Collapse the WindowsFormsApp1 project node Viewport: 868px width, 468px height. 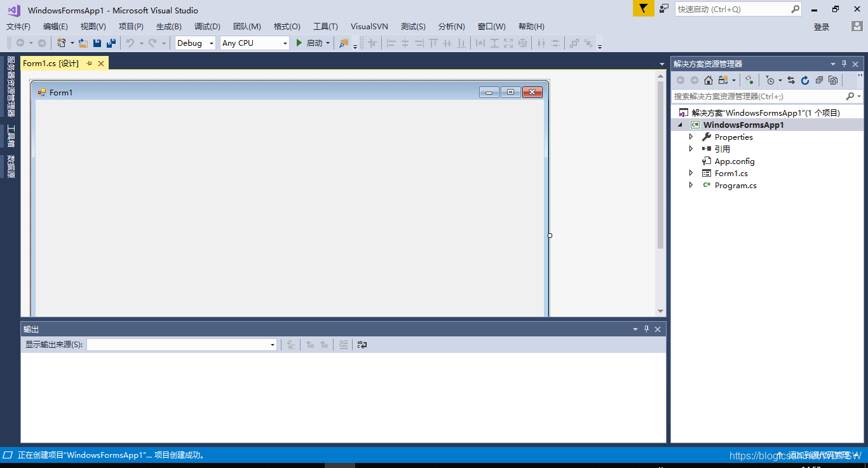[680, 125]
